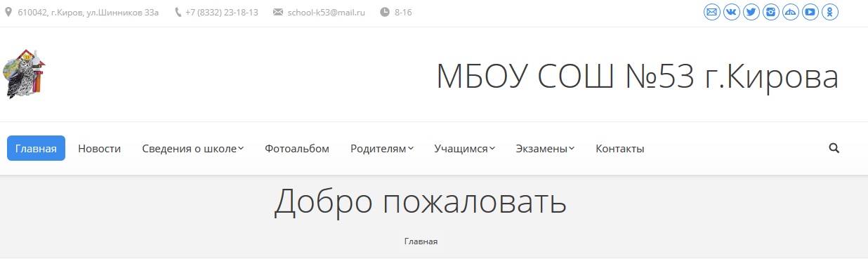
Task: Open the email envelope social icon
Action: [x=711, y=12]
